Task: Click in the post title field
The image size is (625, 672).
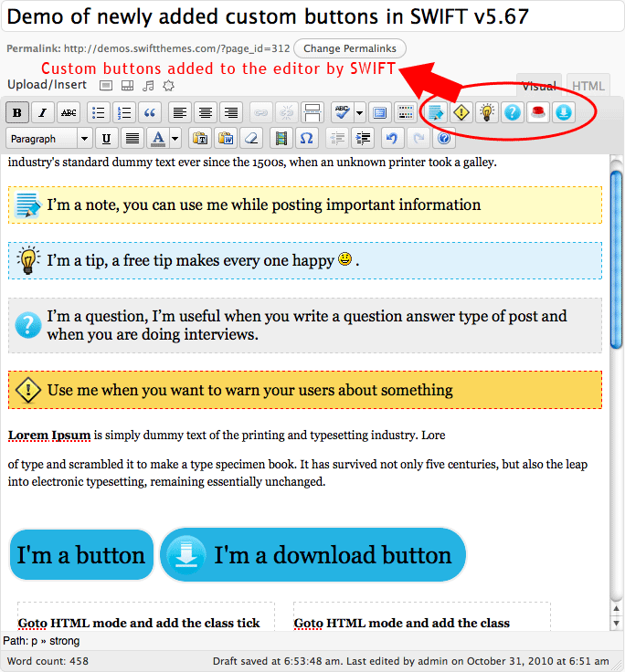Action: (x=312, y=16)
